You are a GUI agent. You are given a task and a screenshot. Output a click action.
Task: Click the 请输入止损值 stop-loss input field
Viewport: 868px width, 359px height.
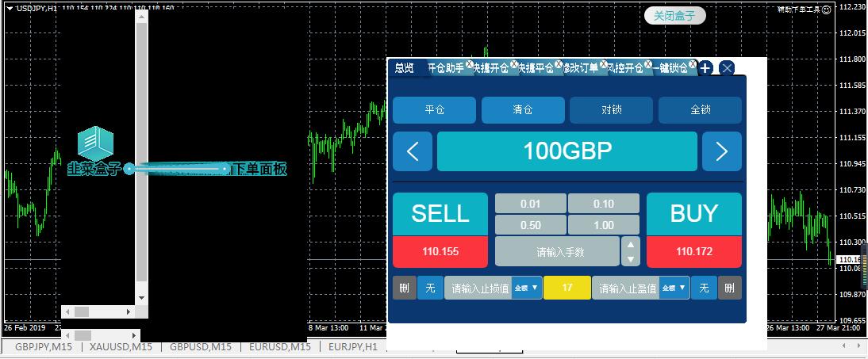(478, 288)
